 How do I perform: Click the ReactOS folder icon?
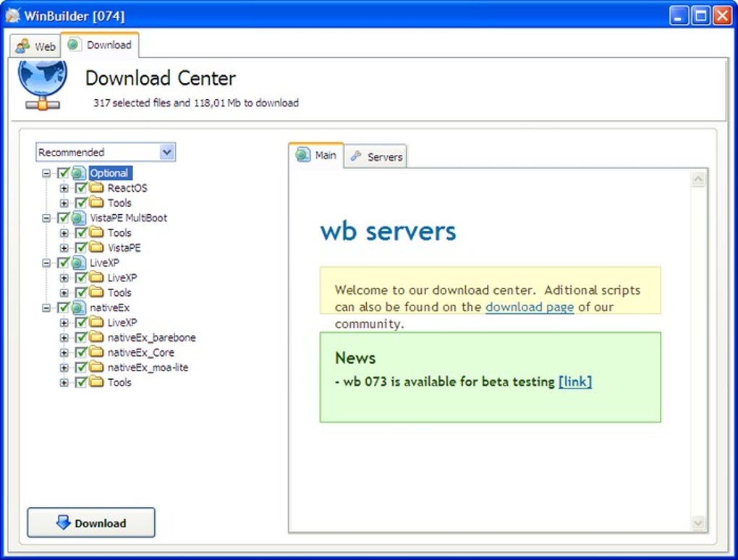coord(96,188)
